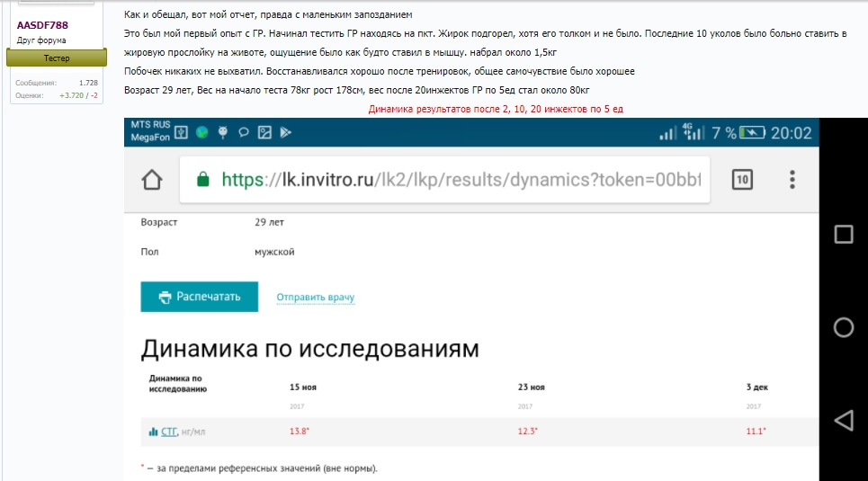Click the 13.8 result for 15 ноя
Viewport: 868px width, 481px height.
point(299,432)
